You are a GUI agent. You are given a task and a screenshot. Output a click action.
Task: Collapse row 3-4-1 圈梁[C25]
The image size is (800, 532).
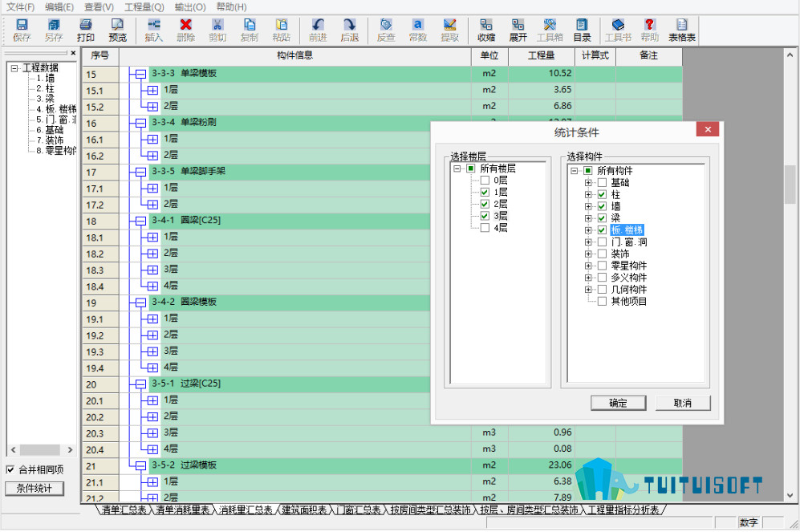(140, 221)
